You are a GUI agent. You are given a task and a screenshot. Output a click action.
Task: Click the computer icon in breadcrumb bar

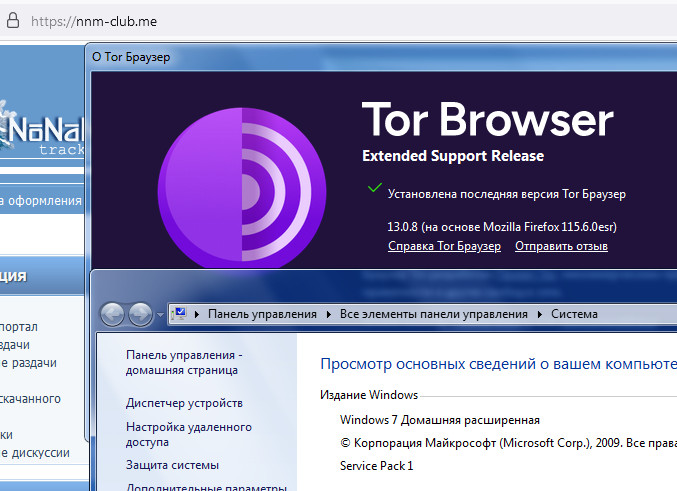tap(178, 314)
